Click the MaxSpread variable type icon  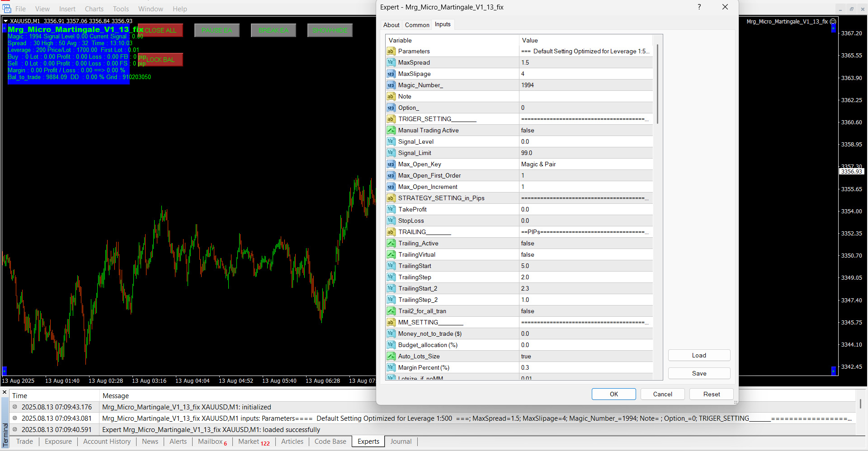[391, 62]
